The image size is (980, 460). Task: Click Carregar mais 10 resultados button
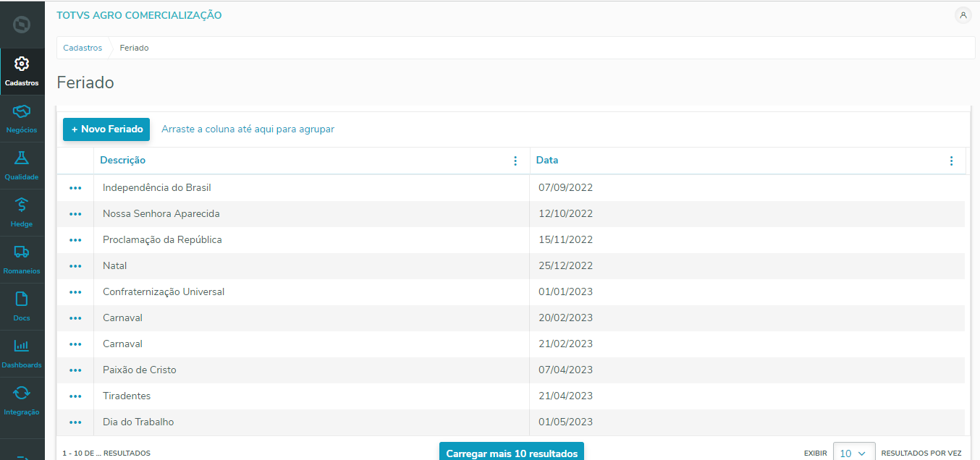(512, 453)
